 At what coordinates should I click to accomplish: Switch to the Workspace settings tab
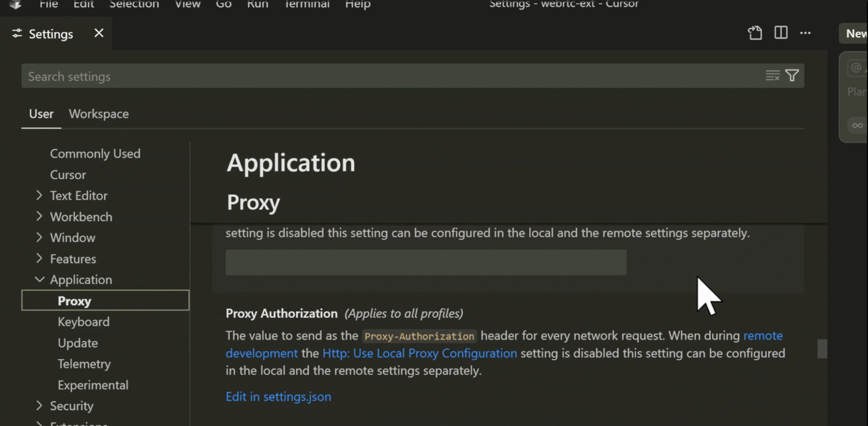[99, 114]
